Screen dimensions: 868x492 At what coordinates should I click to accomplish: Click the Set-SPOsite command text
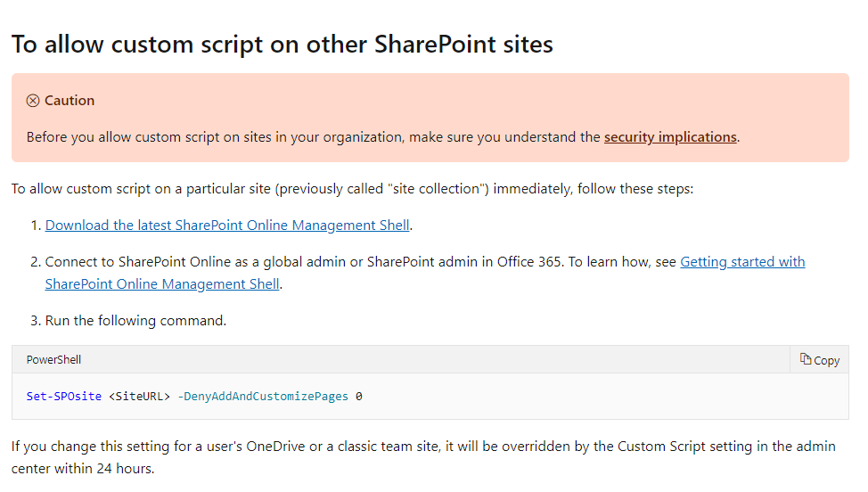tap(63, 397)
